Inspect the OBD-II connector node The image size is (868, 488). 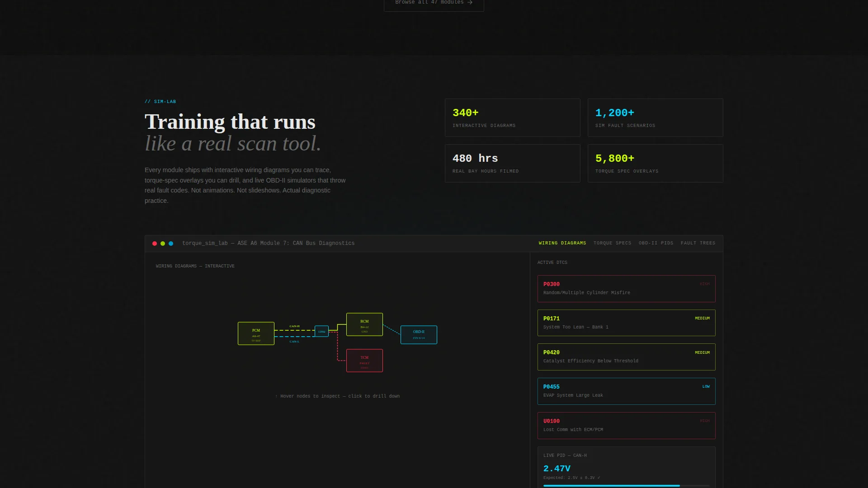click(x=419, y=335)
